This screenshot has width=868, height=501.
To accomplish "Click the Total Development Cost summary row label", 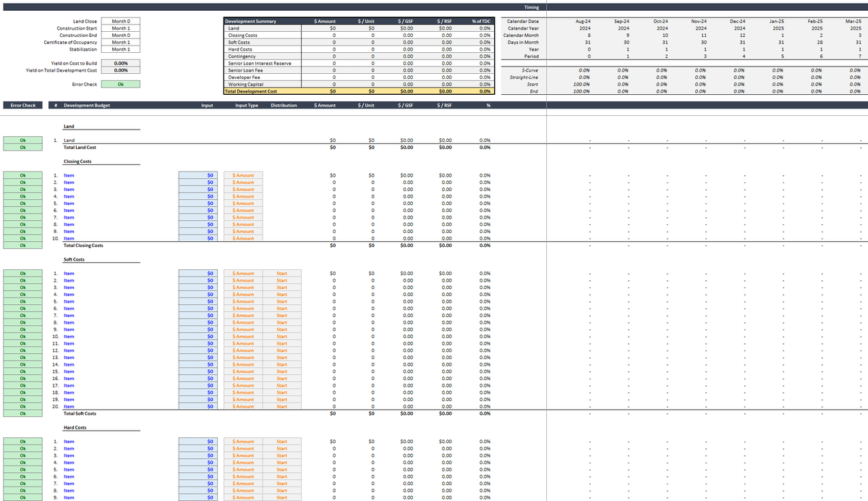I will [251, 91].
